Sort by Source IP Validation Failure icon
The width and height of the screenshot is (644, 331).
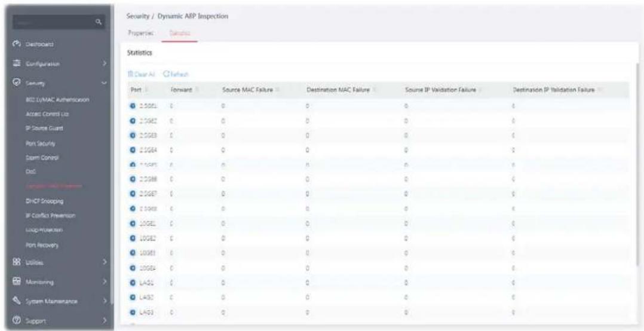[x=480, y=90]
